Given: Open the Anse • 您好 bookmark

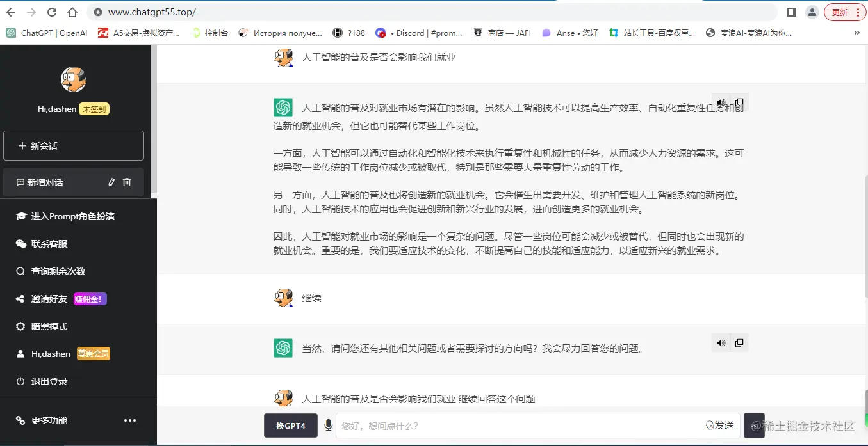Looking at the screenshot, I should [569, 33].
